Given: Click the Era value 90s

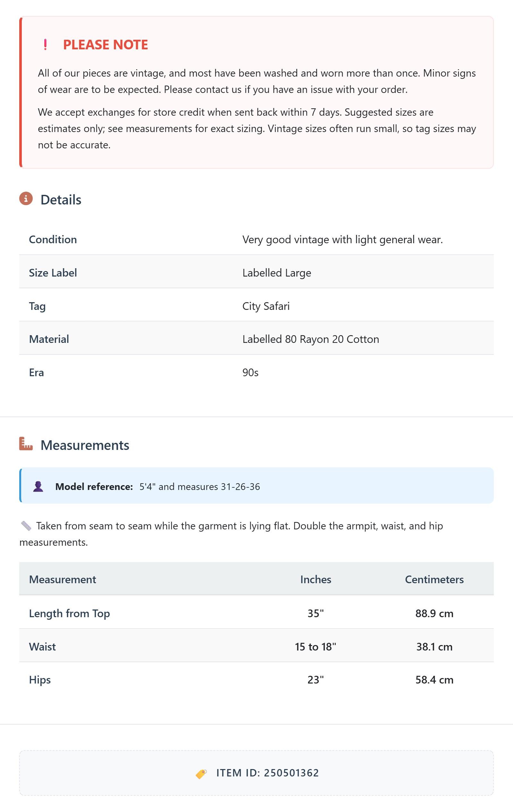Looking at the screenshot, I should click(x=250, y=373).
